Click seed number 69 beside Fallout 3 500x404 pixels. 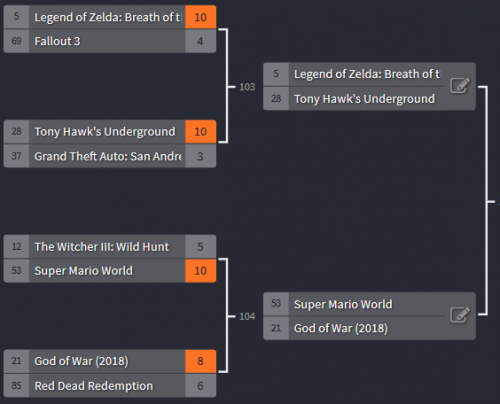pyautogui.click(x=16, y=41)
